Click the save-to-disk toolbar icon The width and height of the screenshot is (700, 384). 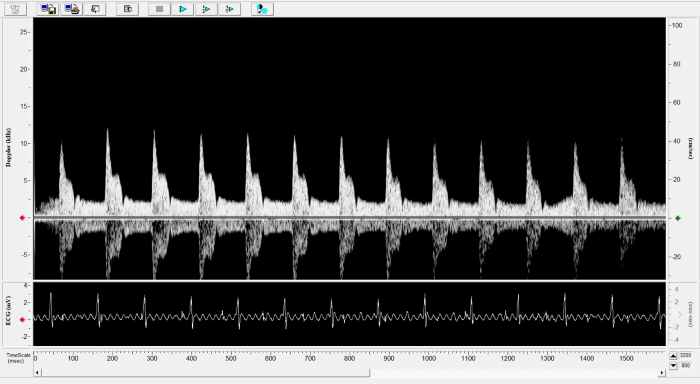(x=48, y=9)
